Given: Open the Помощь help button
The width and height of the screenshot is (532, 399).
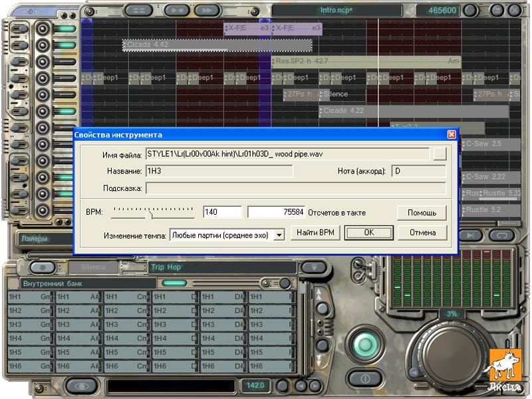Looking at the screenshot, I should (x=422, y=212).
